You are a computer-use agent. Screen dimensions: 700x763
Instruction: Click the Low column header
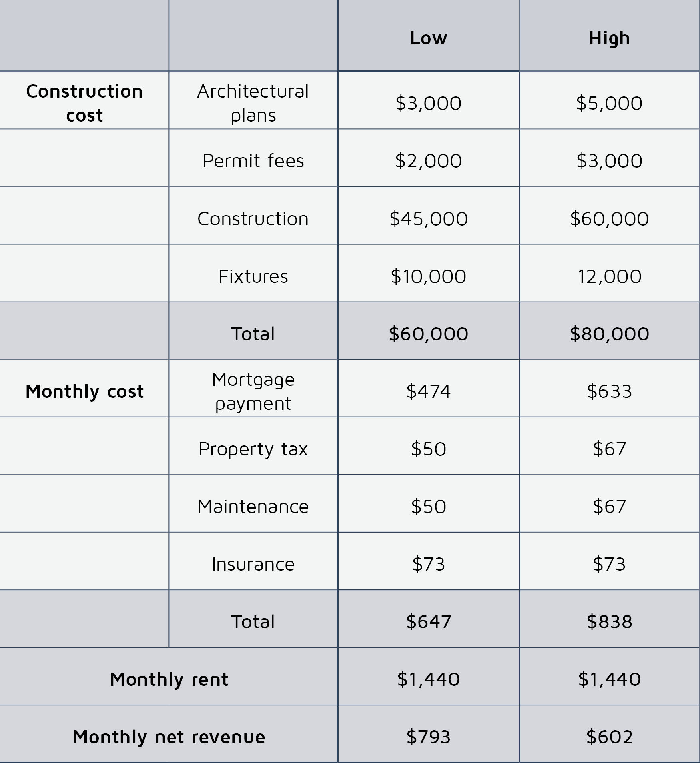[x=428, y=38]
